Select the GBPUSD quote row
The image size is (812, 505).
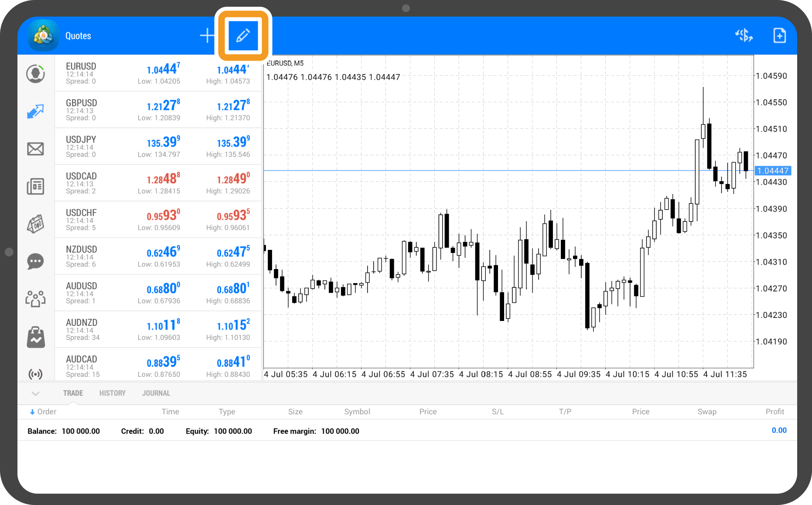point(158,110)
